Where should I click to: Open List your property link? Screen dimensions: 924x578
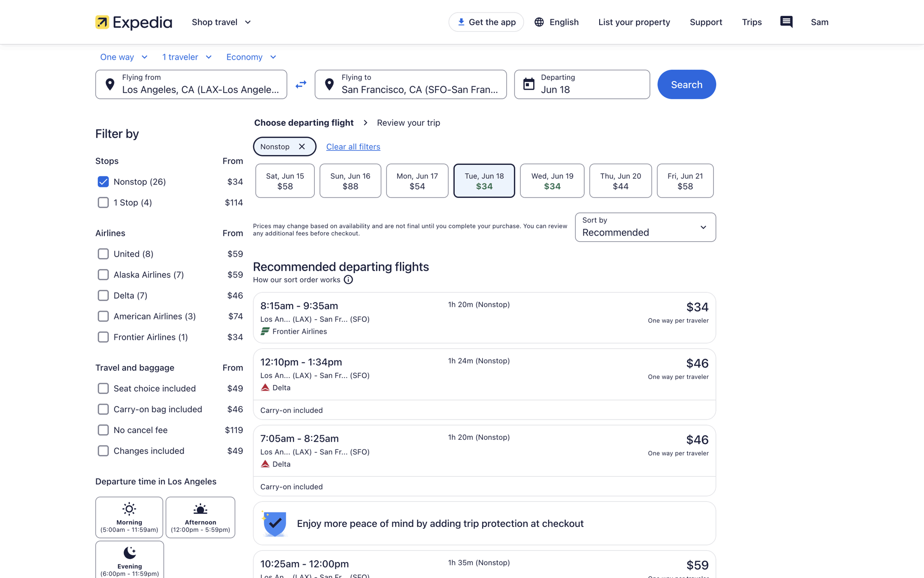tap(634, 22)
